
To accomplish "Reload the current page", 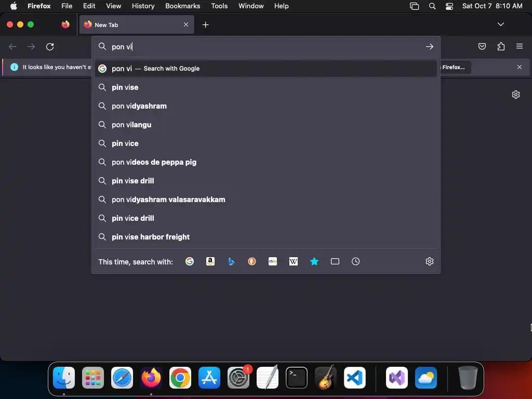I will 50,46.
